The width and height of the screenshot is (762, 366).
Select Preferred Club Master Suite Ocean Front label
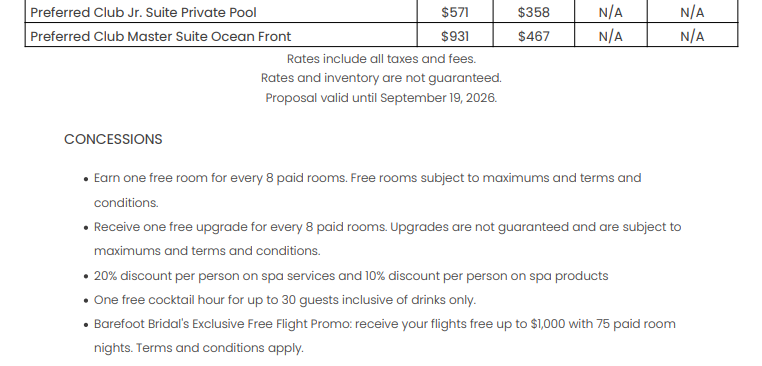click(160, 36)
